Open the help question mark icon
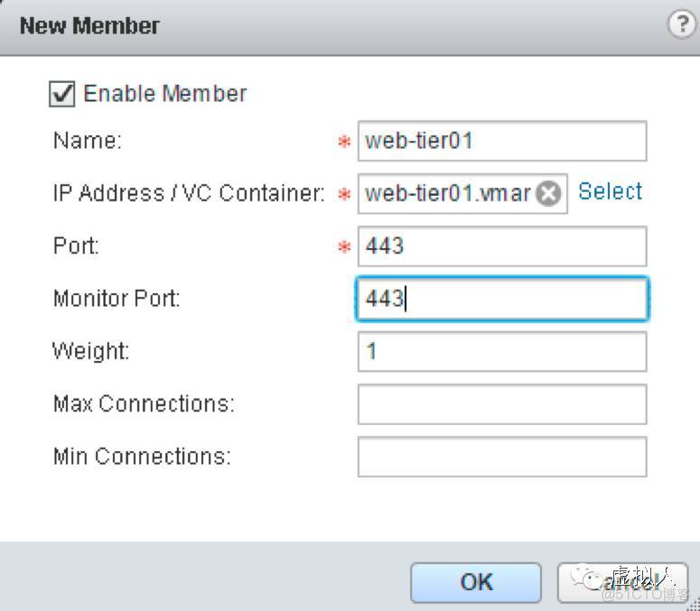The height and width of the screenshot is (611, 700). 681,24
